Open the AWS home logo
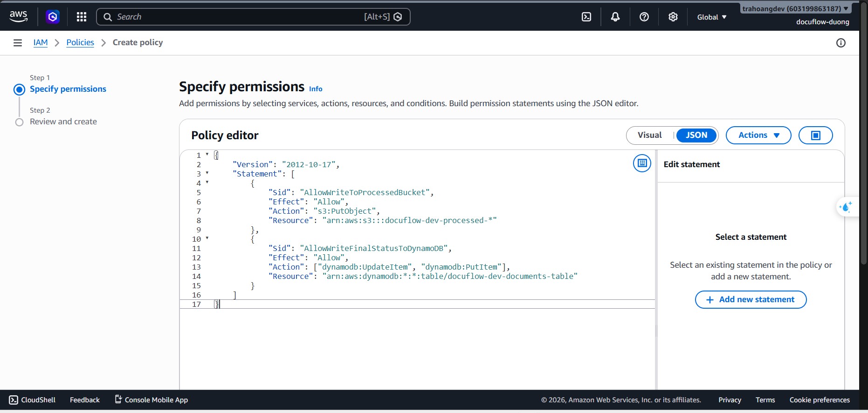Image resolution: width=868 pixels, height=413 pixels. pyautogui.click(x=19, y=17)
